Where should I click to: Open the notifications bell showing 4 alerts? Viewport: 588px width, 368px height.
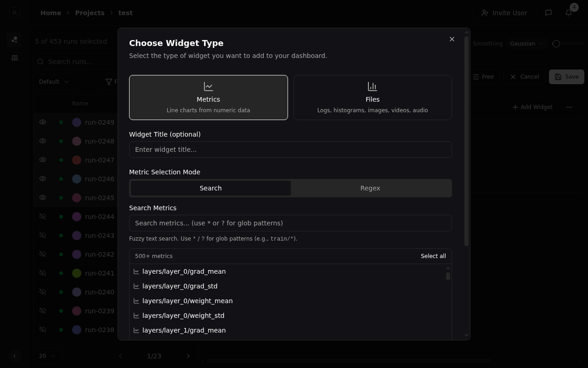coord(568,13)
